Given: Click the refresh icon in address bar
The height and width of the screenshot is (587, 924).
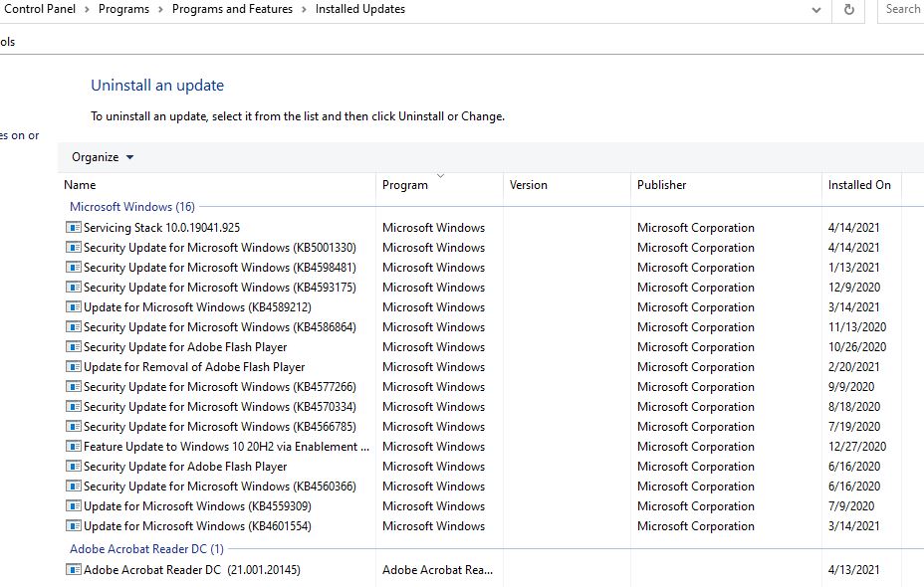Looking at the screenshot, I should pos(848,9).
